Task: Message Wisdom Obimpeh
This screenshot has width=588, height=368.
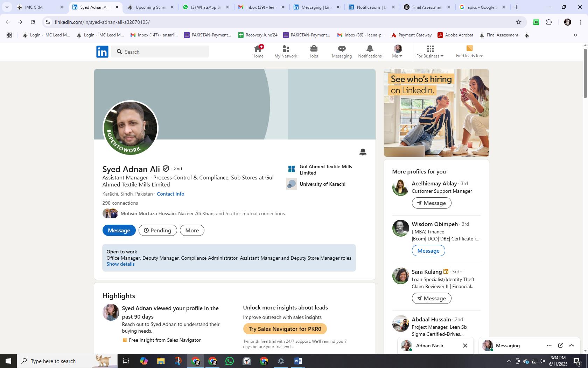Action: coord(428,251)
